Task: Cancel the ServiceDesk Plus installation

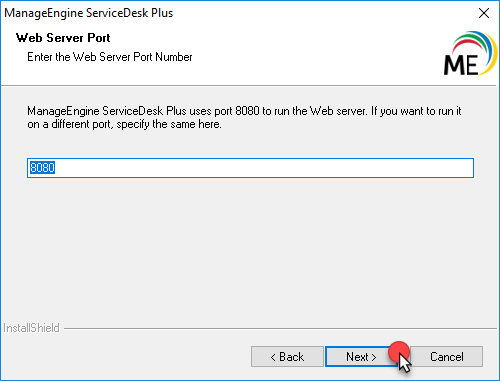Action: (447, 357)
